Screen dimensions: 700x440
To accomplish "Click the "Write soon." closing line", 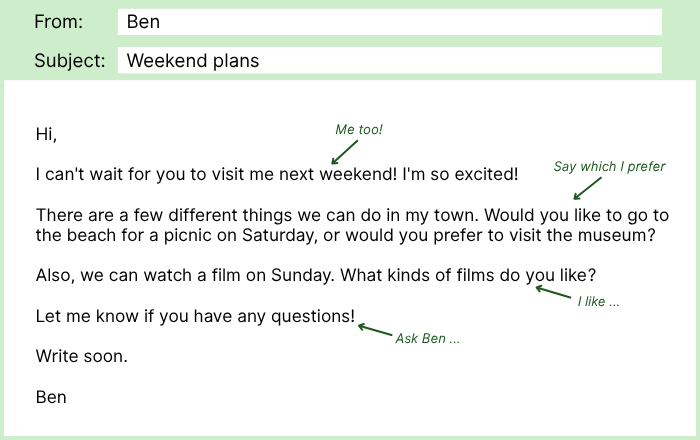I will tap(81, 356).
